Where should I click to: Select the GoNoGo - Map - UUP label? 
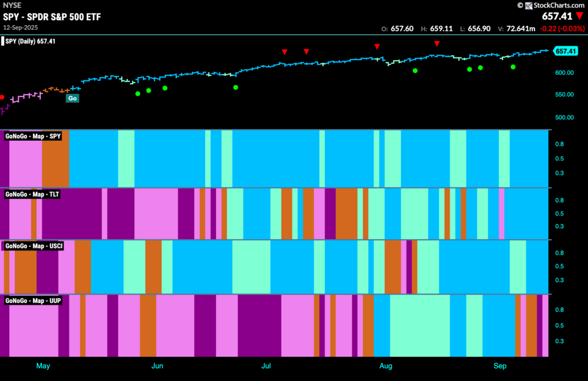pyautogui.click(x=33, y=301)
